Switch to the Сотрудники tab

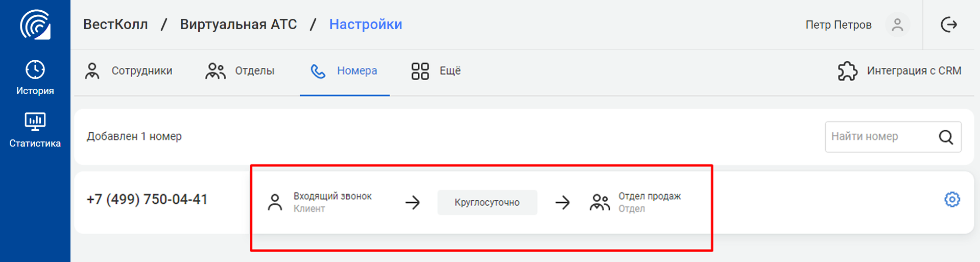(x=129, y=71)
